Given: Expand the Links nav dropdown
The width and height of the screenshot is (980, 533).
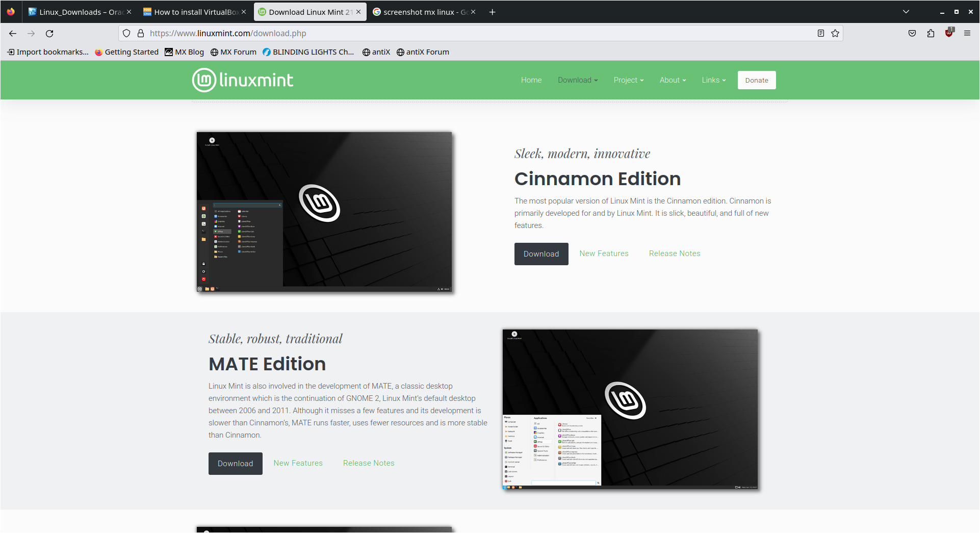Looking at the screenshot, I should tap(713, 80).
